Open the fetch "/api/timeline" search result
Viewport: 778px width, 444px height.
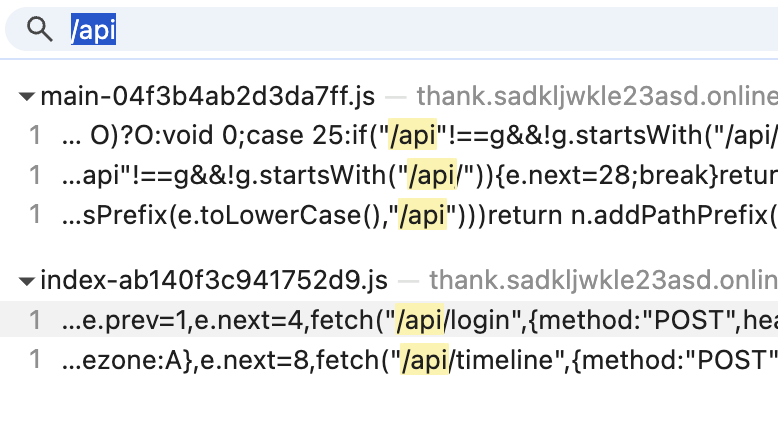[x=389, y=360]
